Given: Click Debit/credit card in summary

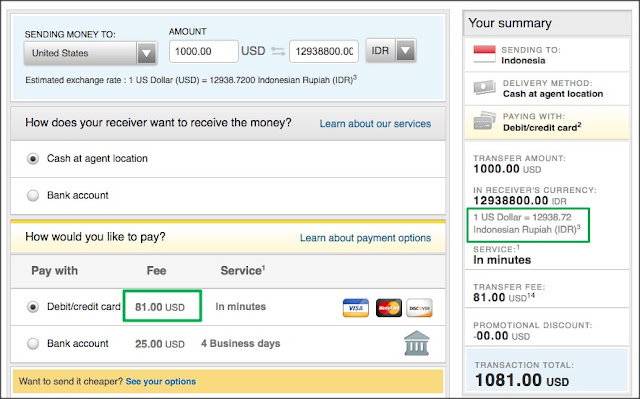Looking at the screenshot, I should click(542, 127).
